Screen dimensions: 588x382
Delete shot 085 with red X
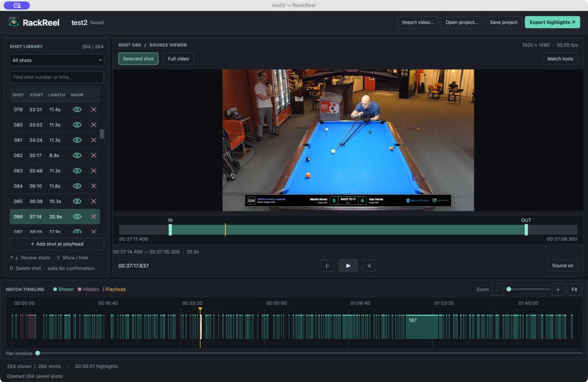tap(94, 201)
